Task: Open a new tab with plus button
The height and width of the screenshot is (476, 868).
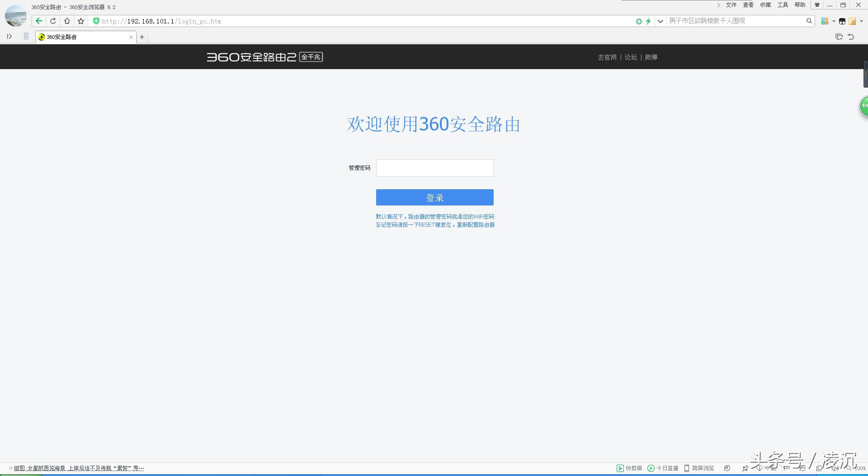Action: 142,37
